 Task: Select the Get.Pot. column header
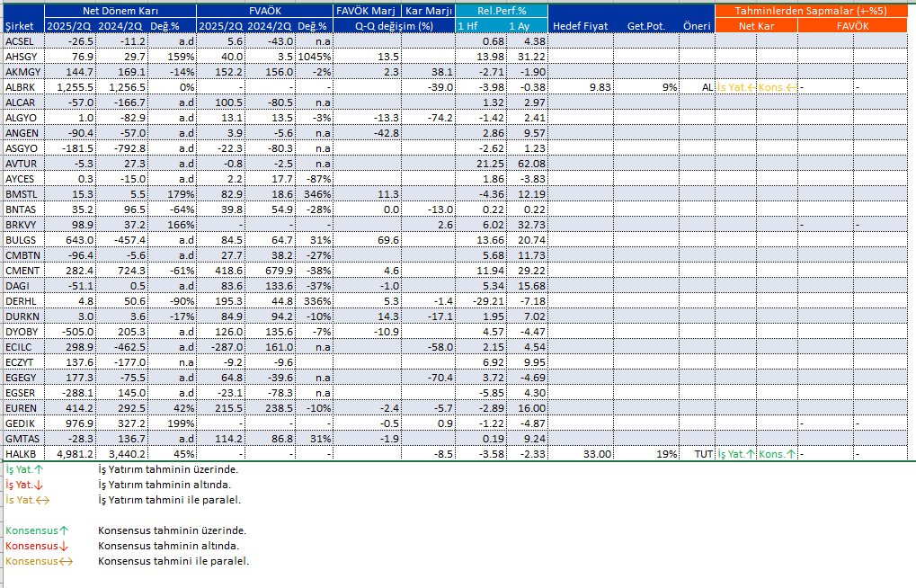[x=645, y=26]
